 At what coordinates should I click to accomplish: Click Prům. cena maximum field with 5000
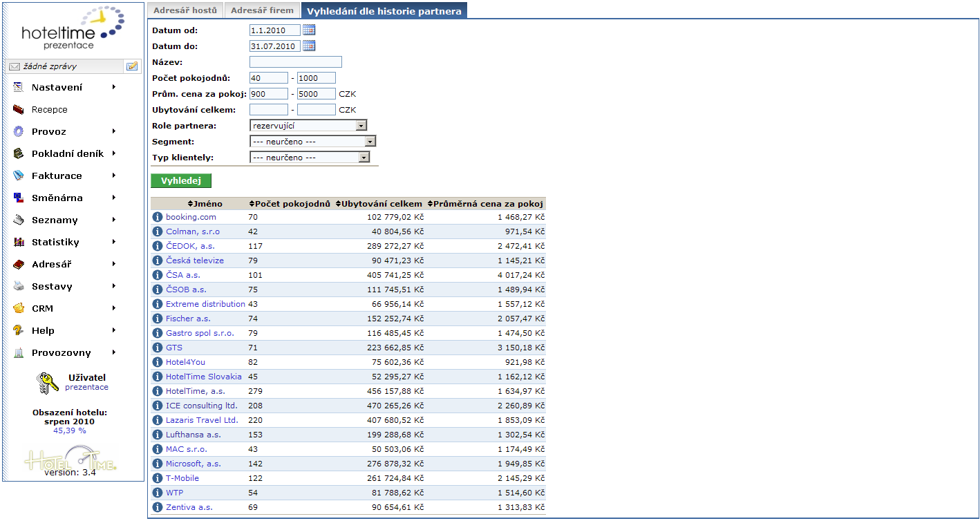(317, 94)
